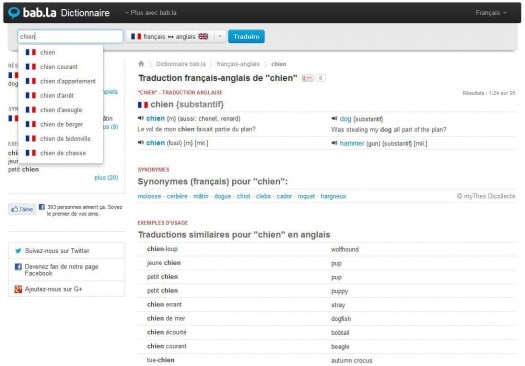Image resolution: width=525 pixels, height=366 pixels.
Task: Select suggestion 'chien' from autocomplete
Action: coord(61,53)
